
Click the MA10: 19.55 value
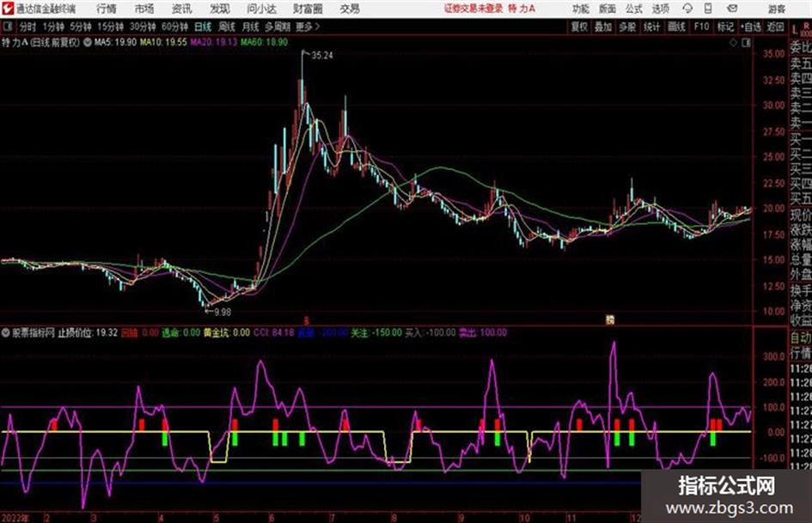163,42
